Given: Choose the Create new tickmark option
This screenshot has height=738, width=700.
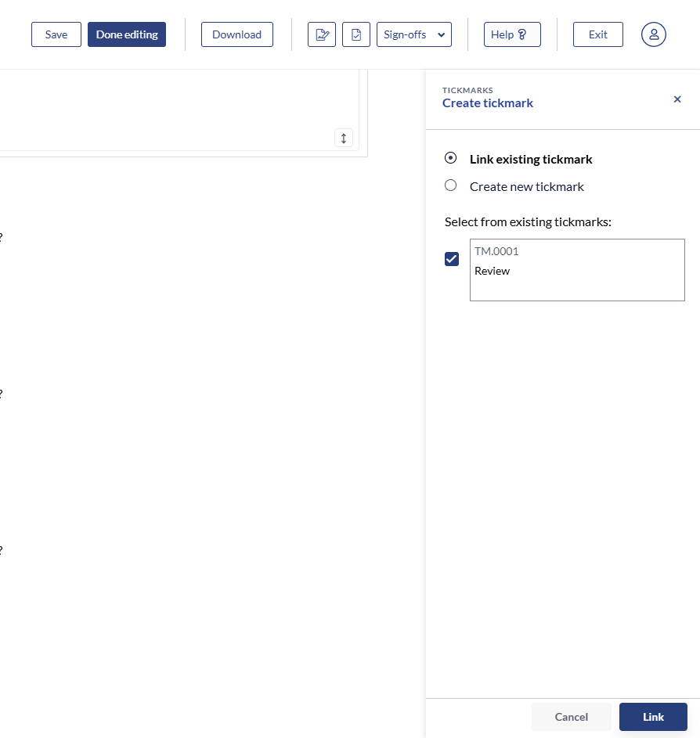Looking at the screenshot, I should pos(451,185).
